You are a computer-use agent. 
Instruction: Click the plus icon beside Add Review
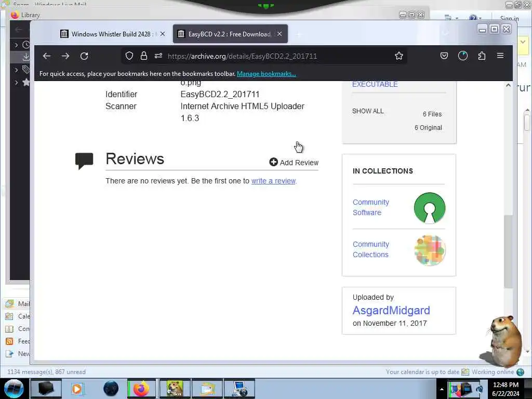click(x=273, y=162)
